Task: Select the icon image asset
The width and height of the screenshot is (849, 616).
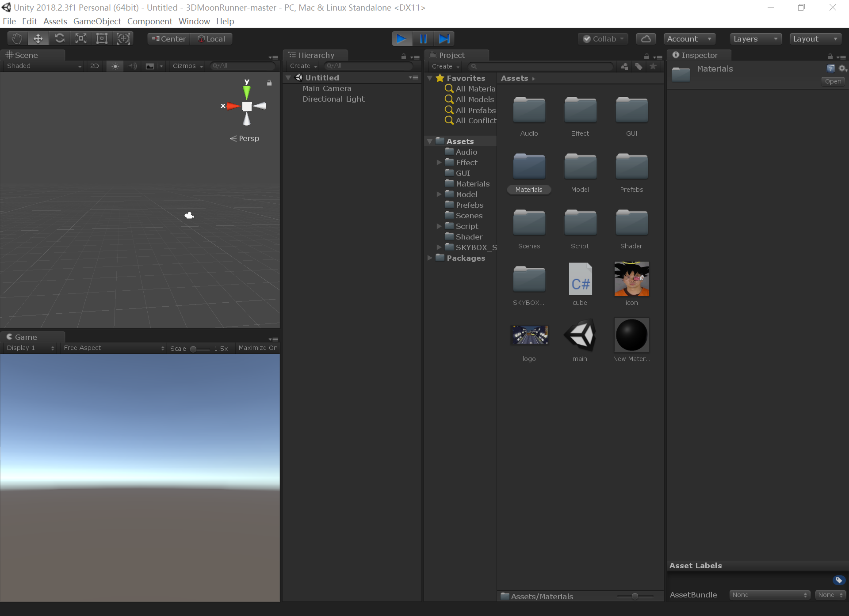Action: click(x=631, y=285)
